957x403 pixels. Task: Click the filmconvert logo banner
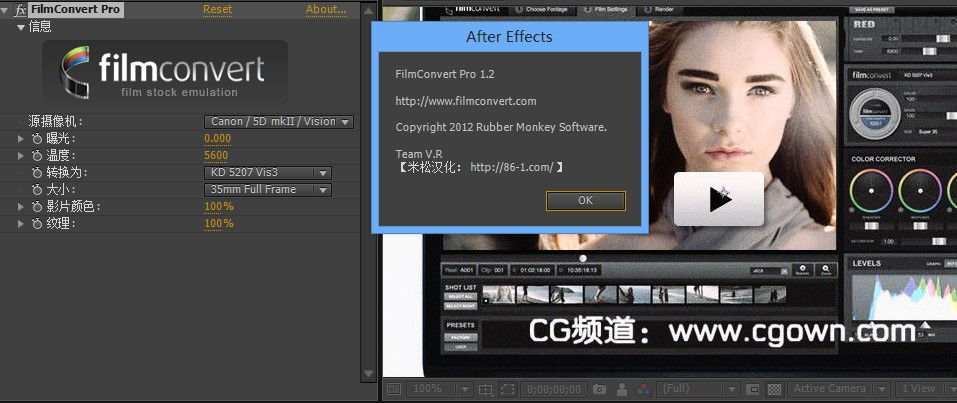[165, 72]
